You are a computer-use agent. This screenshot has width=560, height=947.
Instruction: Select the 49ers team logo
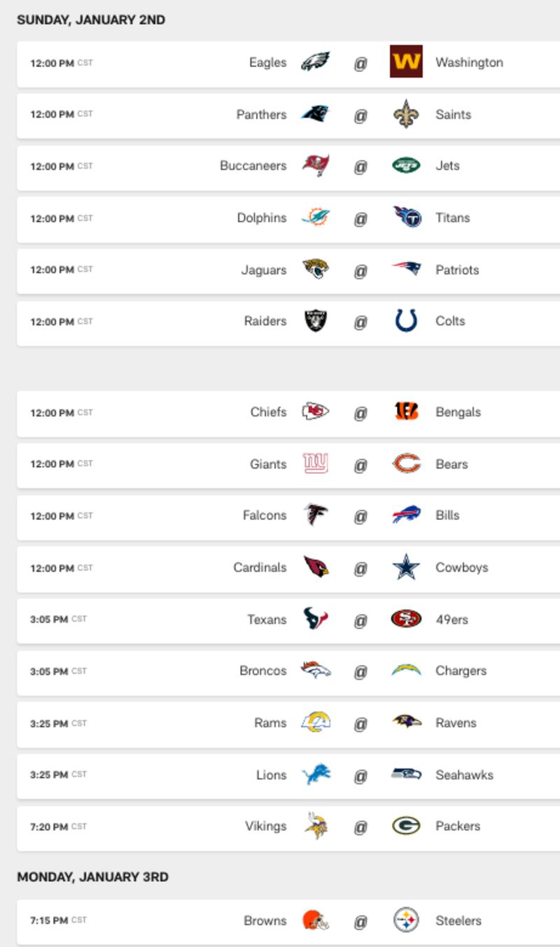406,619
